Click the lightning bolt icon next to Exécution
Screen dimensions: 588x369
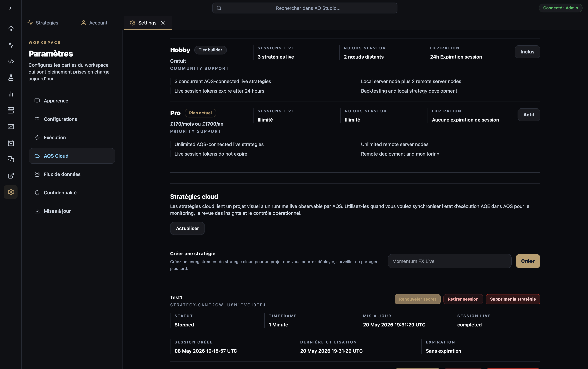click(37, 137)
